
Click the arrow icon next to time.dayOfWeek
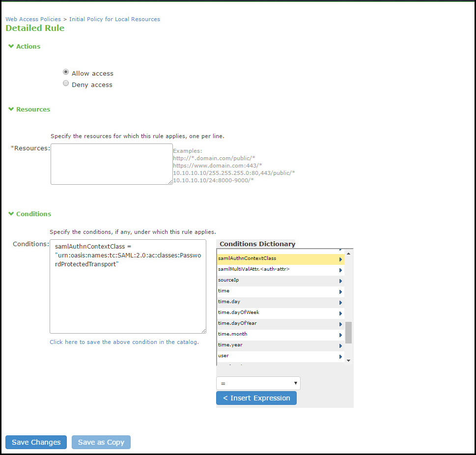click(x=340, y=312)
